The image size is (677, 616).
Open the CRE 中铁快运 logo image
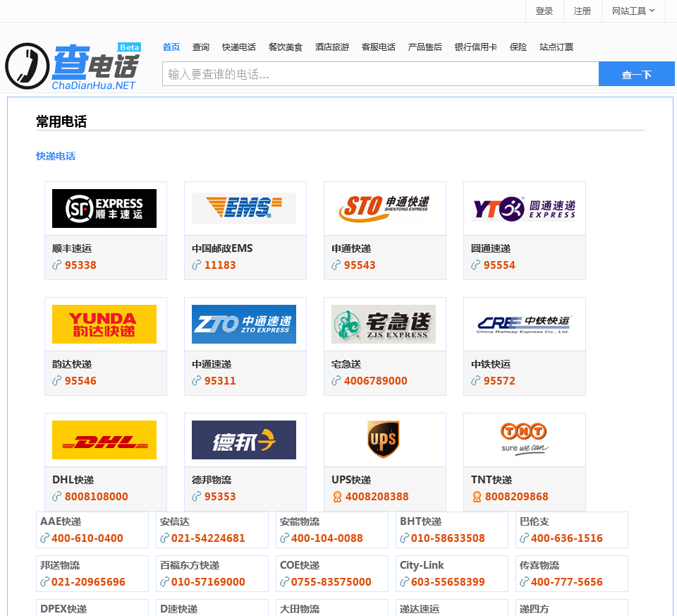click(525, 324)
